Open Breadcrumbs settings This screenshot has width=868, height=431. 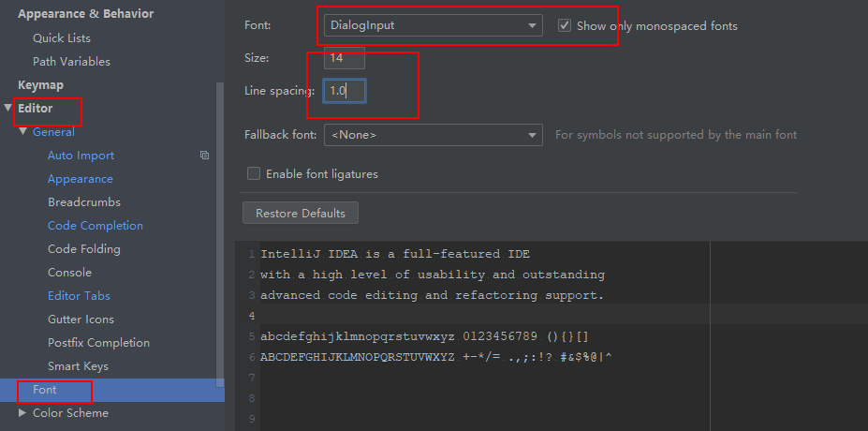[x=84, y=202]
